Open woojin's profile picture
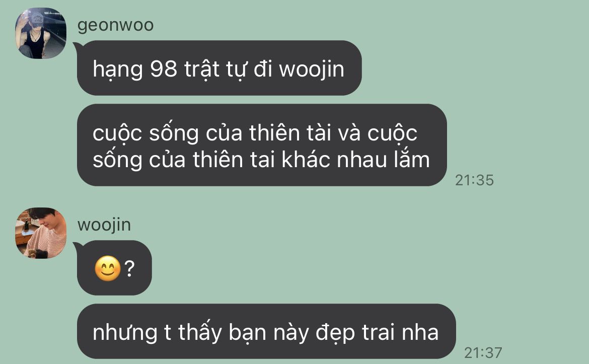The width and height of the screenshot is (589, 364). coord(41,233)
